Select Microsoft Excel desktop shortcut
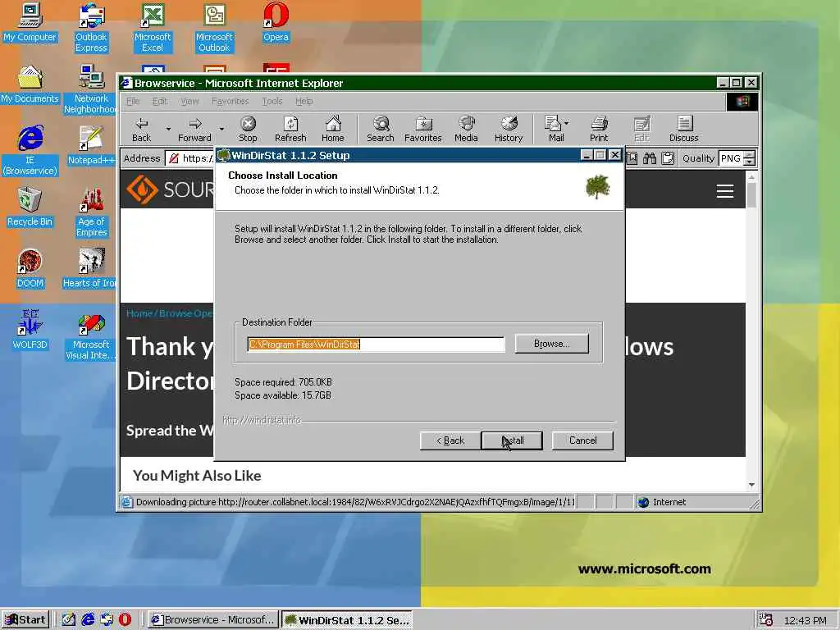This screenshot has width=840, height=630. (x=153, y=28)
